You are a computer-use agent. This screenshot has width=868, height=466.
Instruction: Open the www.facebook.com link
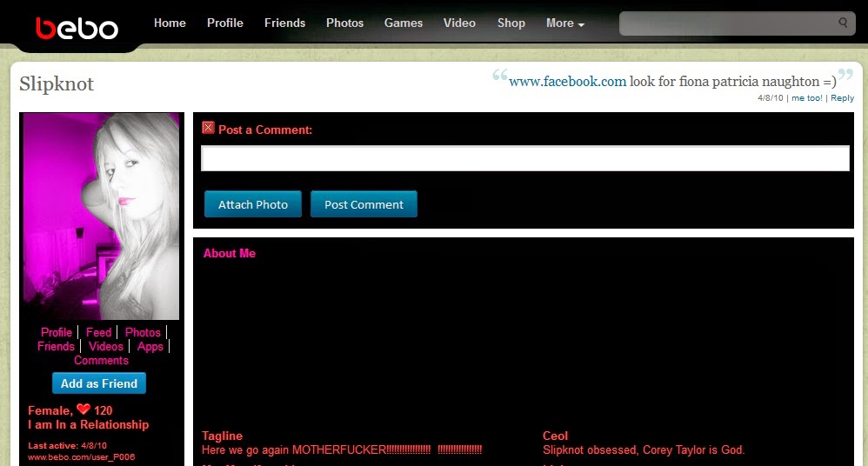pos(567,82)
